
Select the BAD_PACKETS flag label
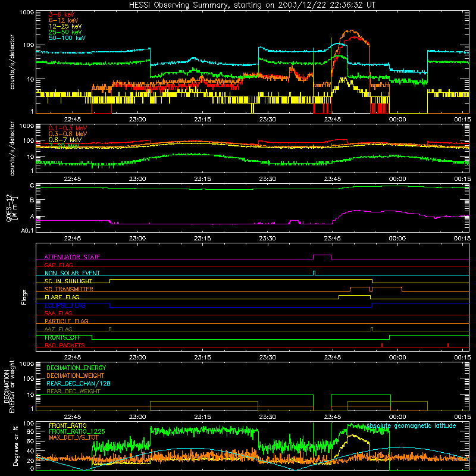pos(65,345)
